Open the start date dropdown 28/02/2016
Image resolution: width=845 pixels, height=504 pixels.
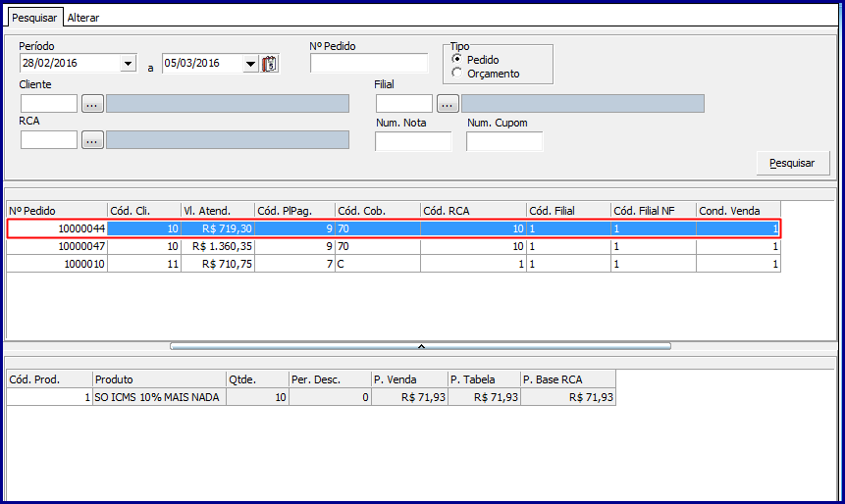[128, 64]
